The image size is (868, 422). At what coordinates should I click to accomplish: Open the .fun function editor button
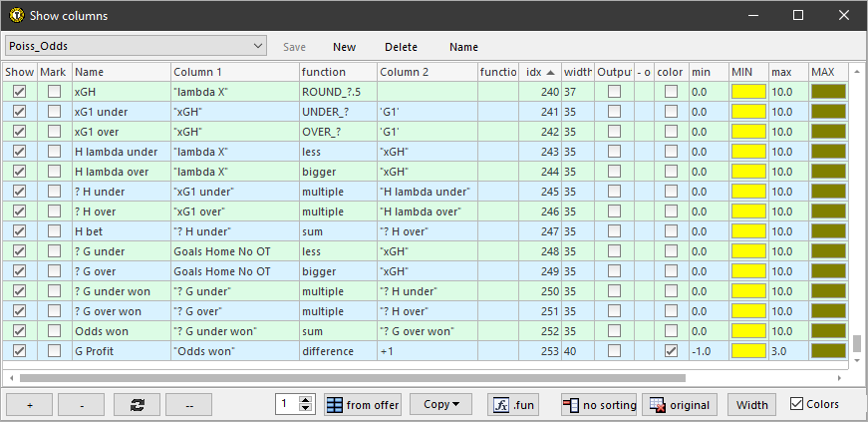click(514, 405)
